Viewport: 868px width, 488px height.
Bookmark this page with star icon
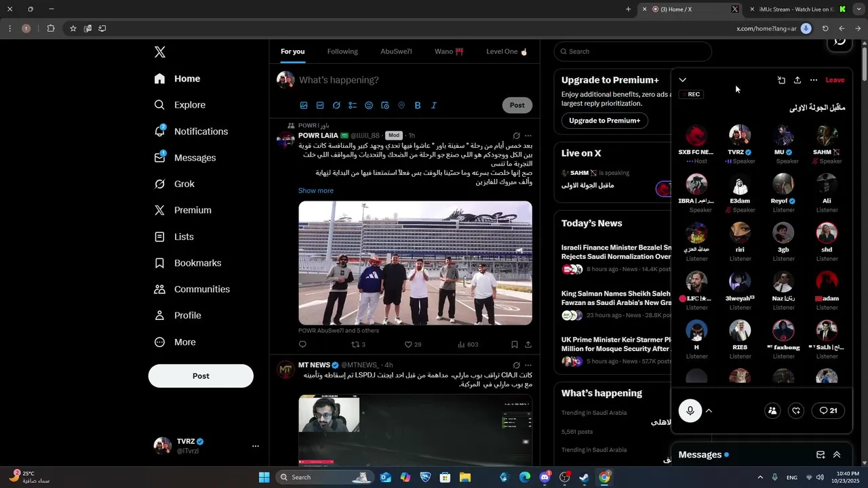tap(73, 28)
